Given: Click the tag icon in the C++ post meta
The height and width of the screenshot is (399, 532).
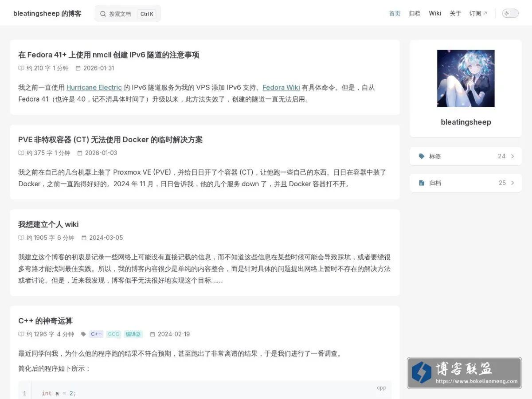Looking at the screenshot, I should 83,334.
